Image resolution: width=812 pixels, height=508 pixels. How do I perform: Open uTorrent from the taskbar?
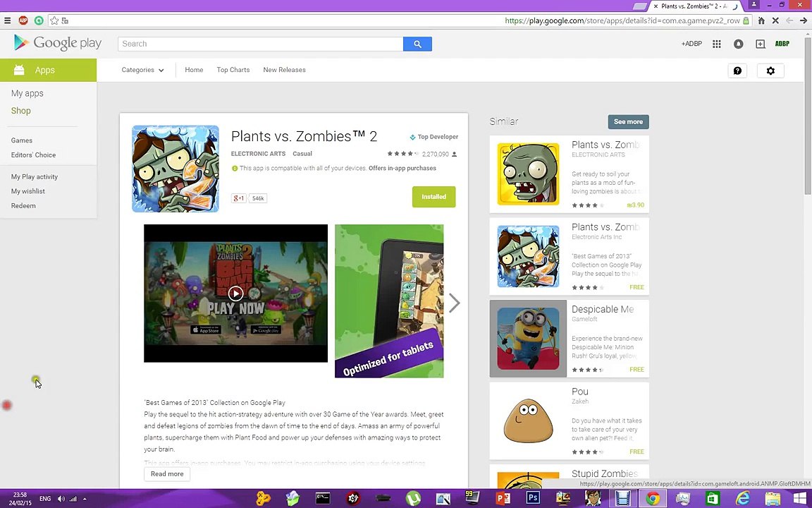[413, 499]
